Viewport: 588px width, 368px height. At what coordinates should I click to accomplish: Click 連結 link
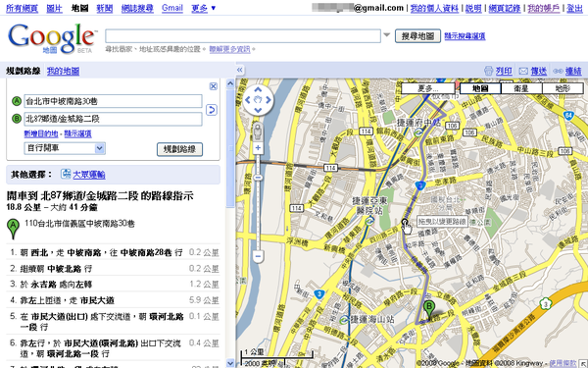point(573,71)
